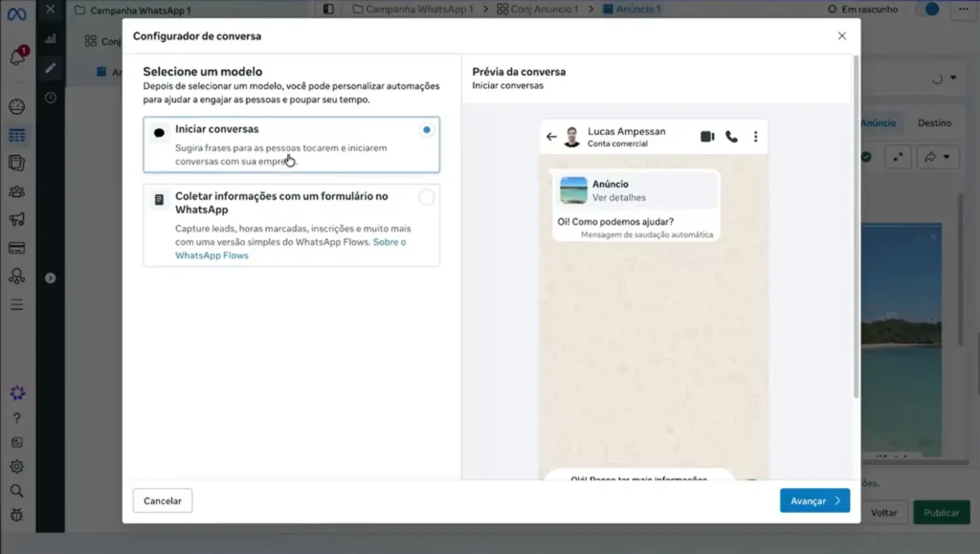Open the bar chart icon in dark panel
The image size is (980, 554).
(x=51, y=38)
